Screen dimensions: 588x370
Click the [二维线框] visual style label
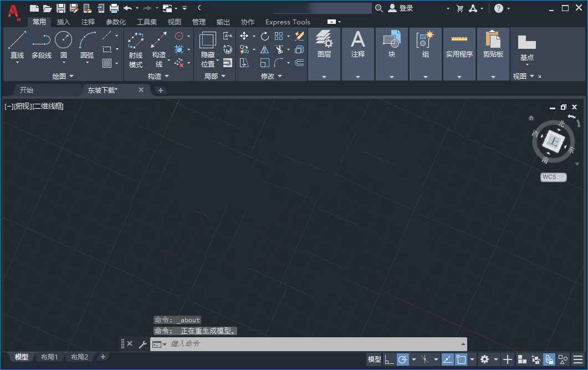(48, 106)
